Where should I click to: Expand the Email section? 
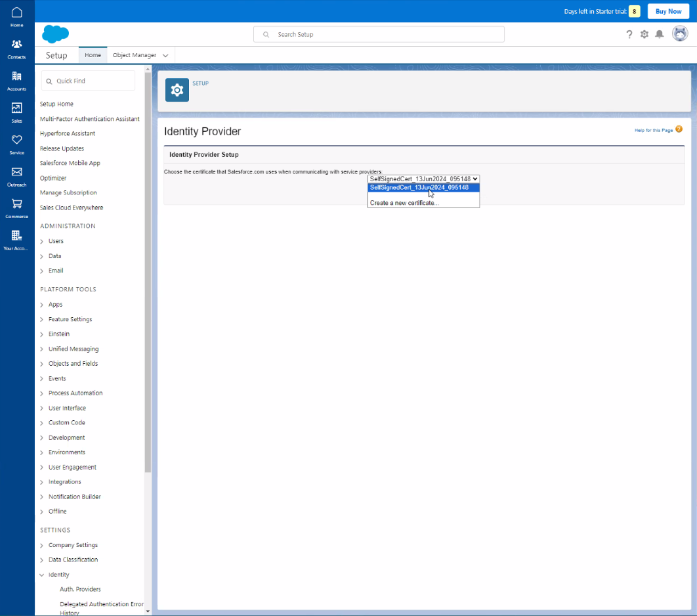click(42, 271)
